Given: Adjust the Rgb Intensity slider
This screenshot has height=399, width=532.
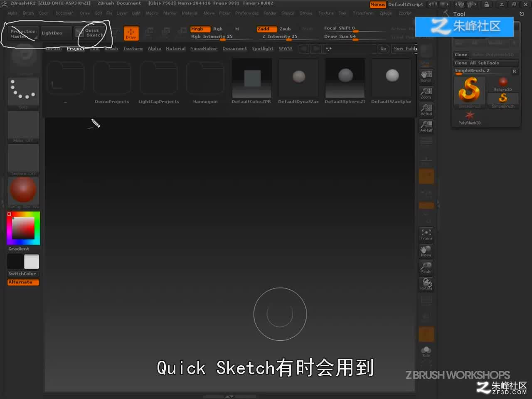Looking at the screenshot, I should [221, 37].
